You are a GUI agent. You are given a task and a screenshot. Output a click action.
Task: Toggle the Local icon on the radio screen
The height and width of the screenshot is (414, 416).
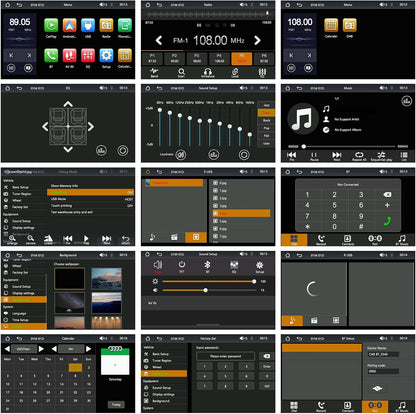coord(235,72)
